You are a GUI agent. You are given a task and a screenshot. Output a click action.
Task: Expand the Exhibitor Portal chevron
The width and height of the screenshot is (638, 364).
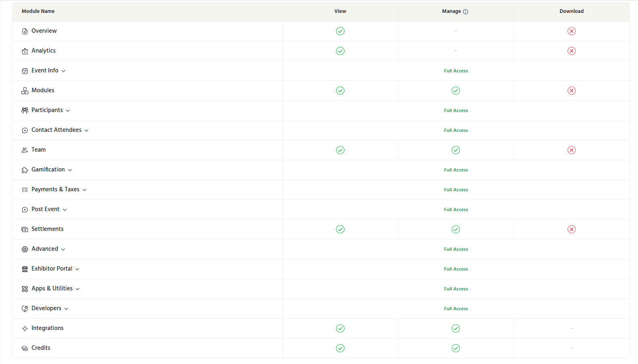click(x=77, y=269)
